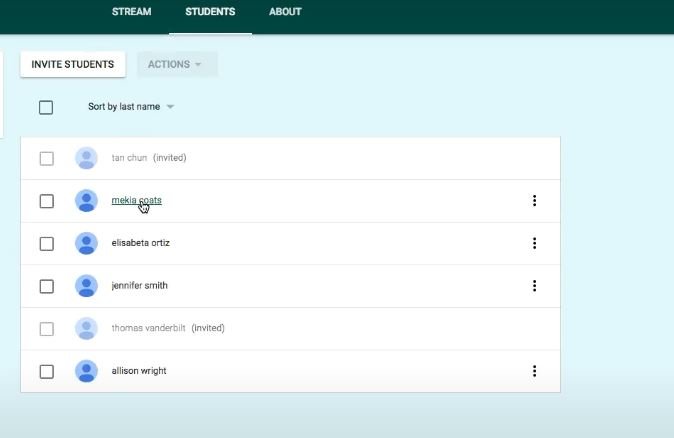Click allison wright's avatar icon
674x438 pixels.
[x=86, y=371]
